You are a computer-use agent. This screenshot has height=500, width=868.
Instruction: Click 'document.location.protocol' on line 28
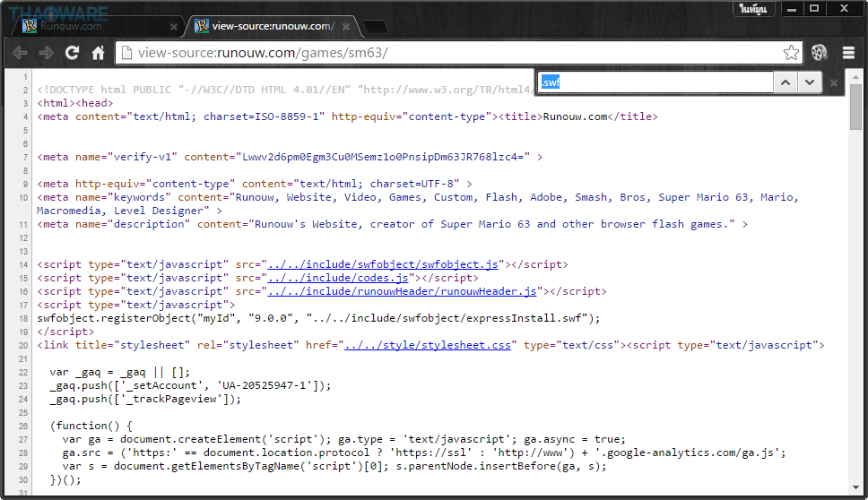(x=286, y=453)
